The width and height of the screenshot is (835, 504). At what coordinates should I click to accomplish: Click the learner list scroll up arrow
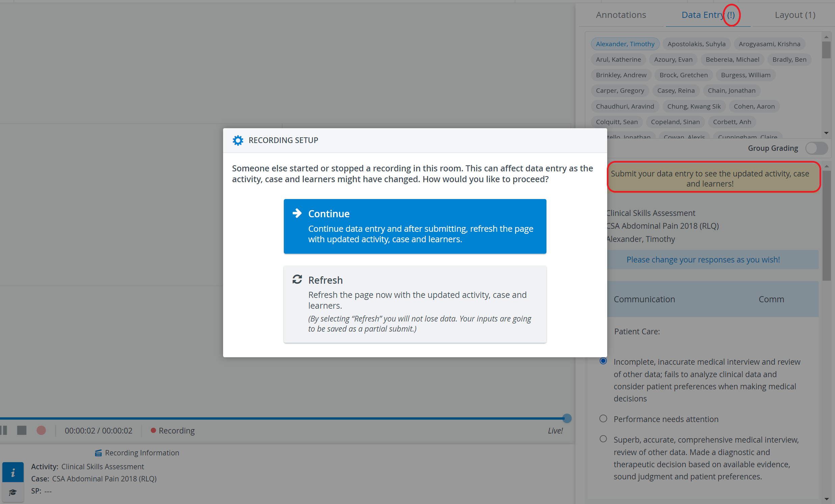[826, 37]
